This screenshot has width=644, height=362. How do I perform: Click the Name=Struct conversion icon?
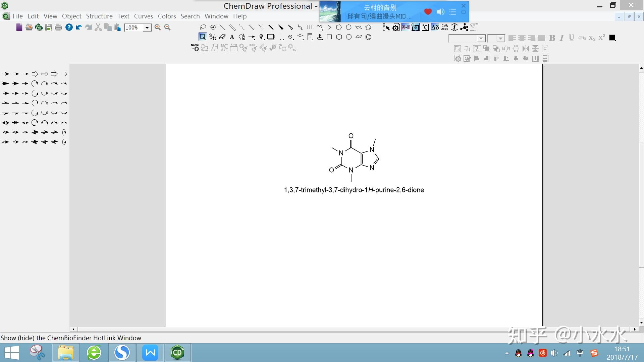[195, 48]
